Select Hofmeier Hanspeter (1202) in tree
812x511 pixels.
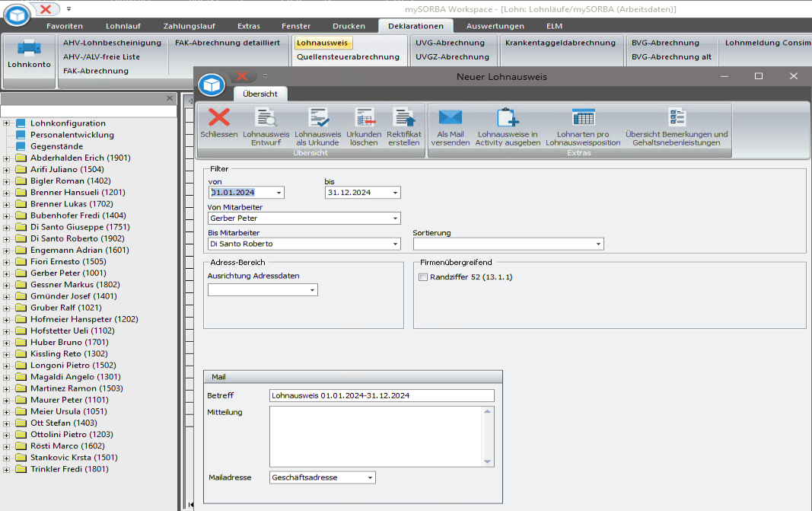84,319
